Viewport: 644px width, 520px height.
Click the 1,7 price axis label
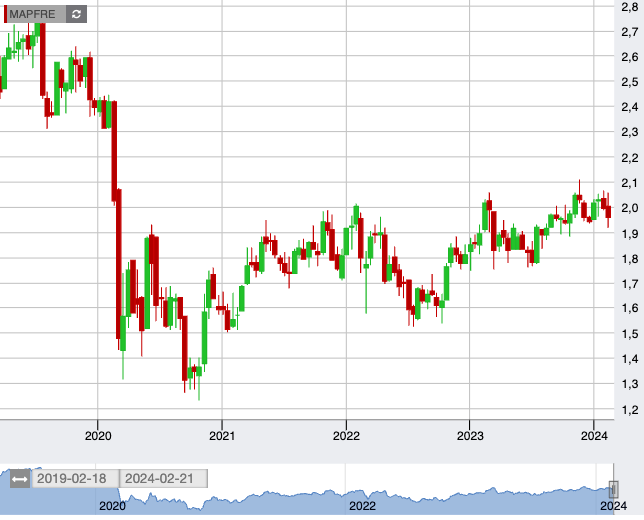click(x=630, y=284)
